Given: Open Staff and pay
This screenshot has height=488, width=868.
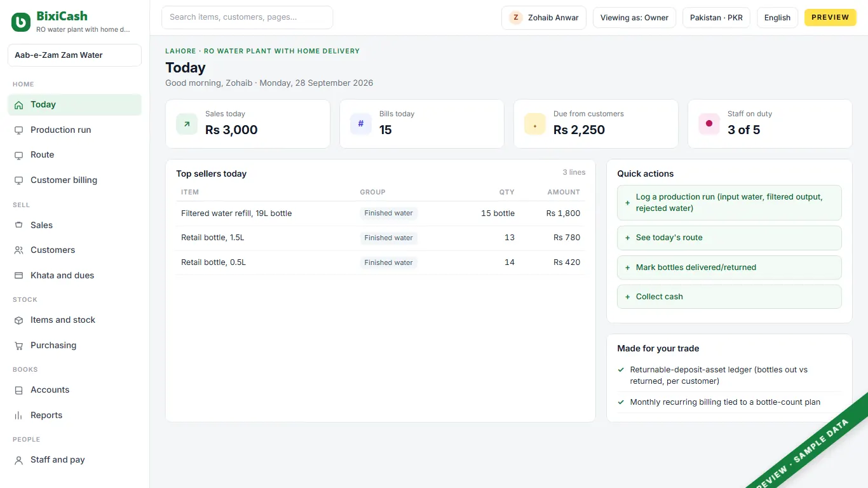Looking at the screenshot, I should tap(74, 460).
